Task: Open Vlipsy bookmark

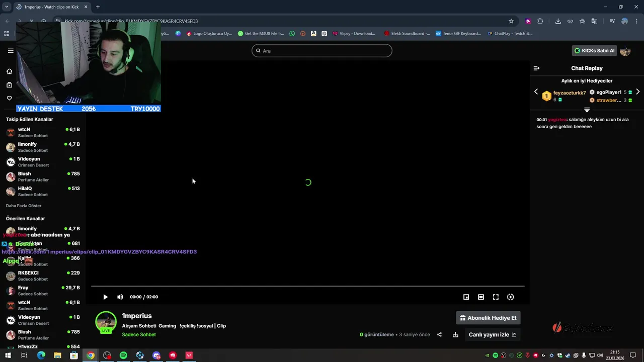Action: click(x=354, y=34)
